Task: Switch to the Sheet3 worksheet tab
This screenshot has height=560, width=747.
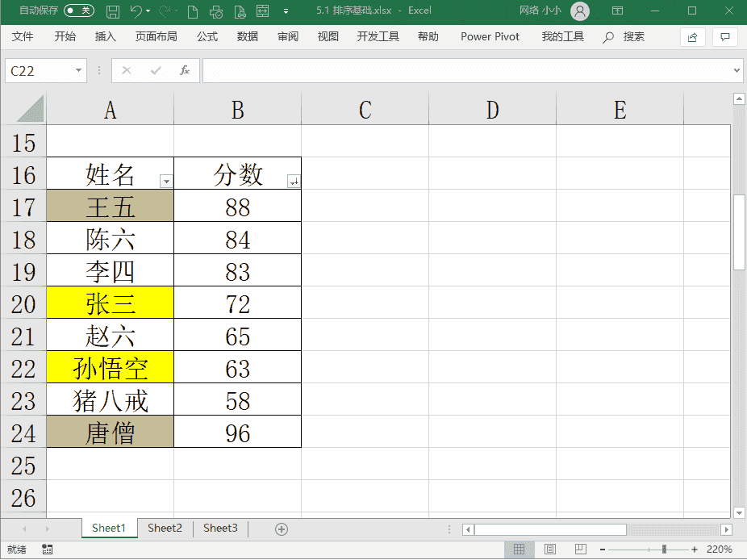Action: point(220,528)
